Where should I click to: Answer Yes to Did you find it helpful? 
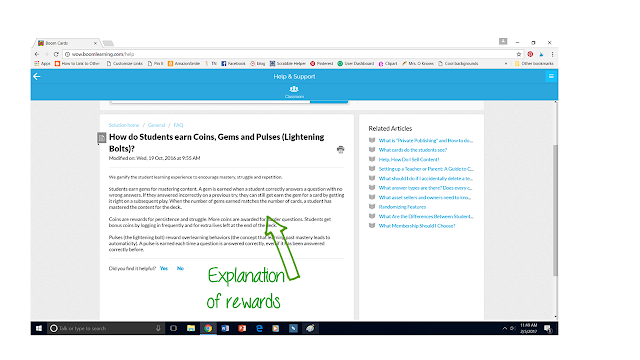[x=164, y=268]
